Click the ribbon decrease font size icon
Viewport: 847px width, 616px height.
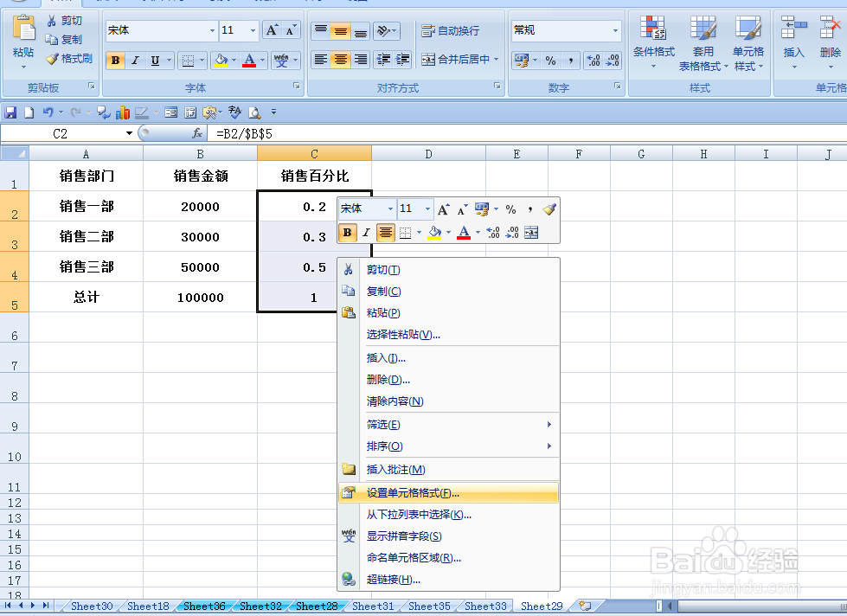[x=291, y=30]
